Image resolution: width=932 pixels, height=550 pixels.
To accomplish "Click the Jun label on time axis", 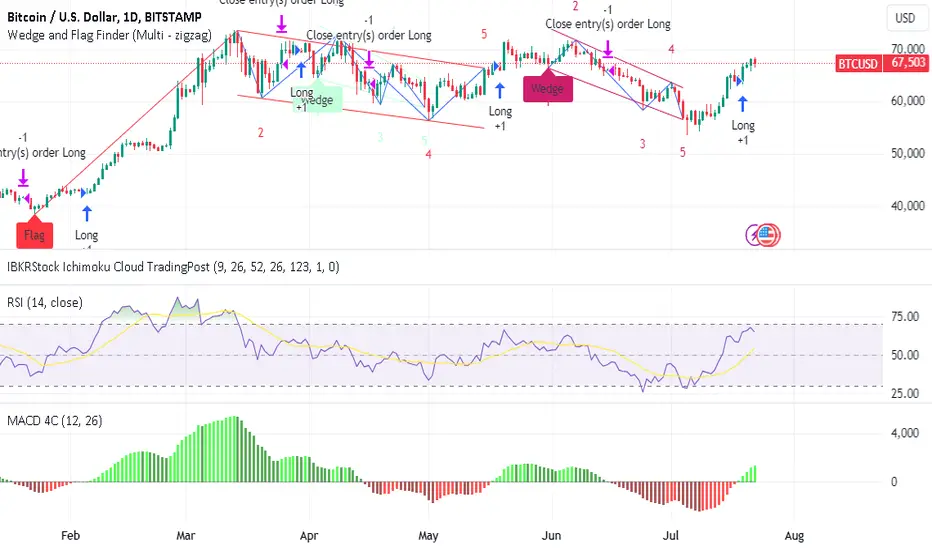I will 552,536.
